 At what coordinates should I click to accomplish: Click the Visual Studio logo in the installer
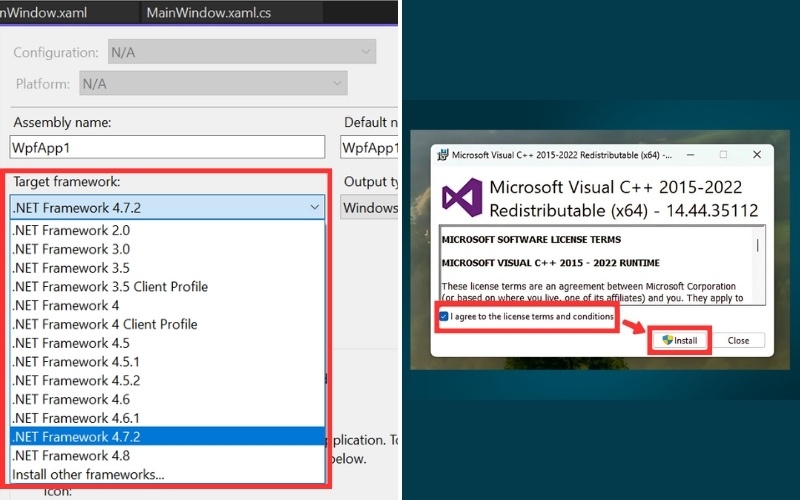462,197
